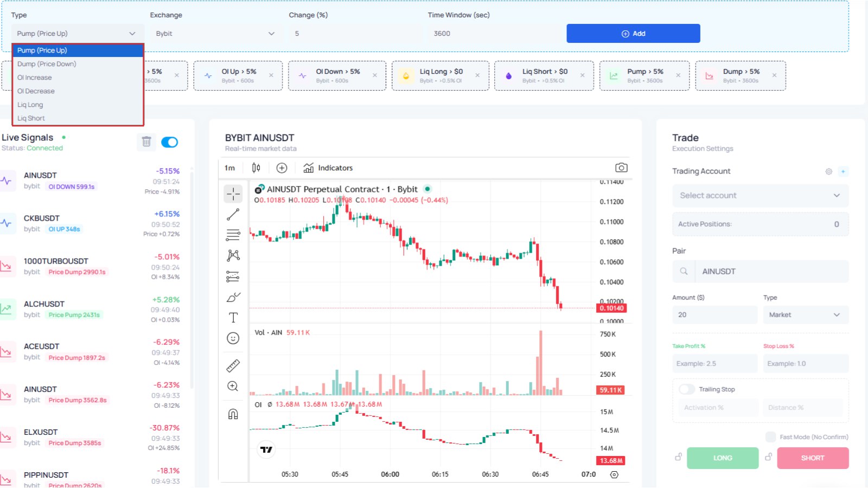The width and height of the screenshot is (868, 488).
Task: Click the blue Add button
Action: coord(633,34)
